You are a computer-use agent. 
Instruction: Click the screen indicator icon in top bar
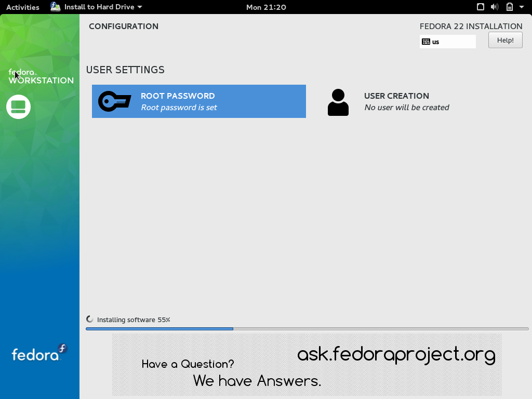pos(481,7)
